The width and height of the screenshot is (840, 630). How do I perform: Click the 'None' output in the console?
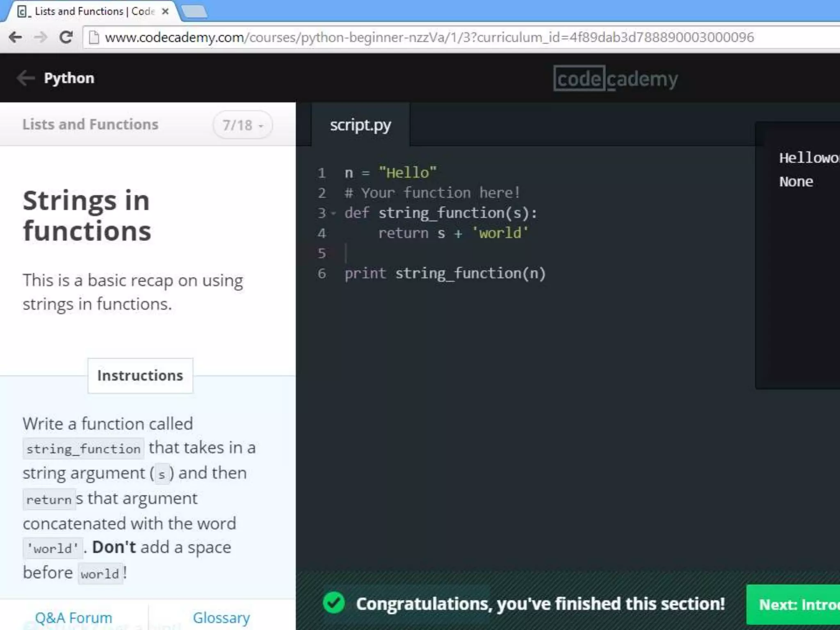pyautogui.click(x=796, y=181)
